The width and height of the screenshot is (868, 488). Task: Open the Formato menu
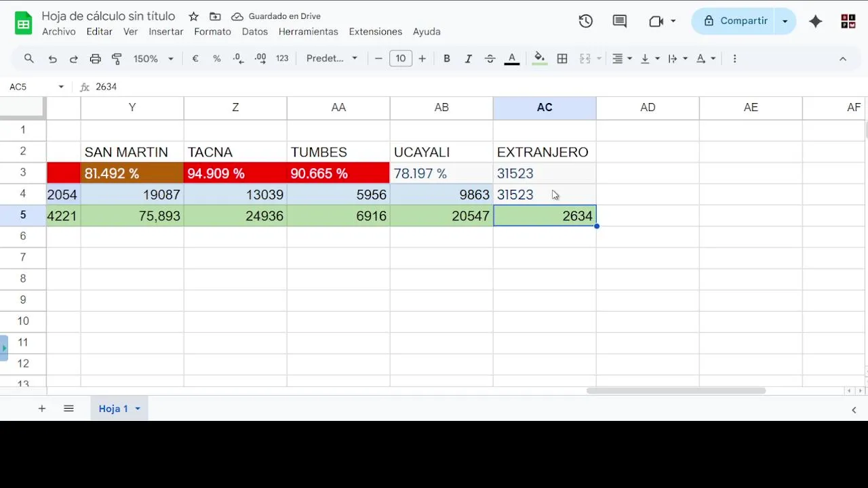pyautogui.click(x=212, y=32)
